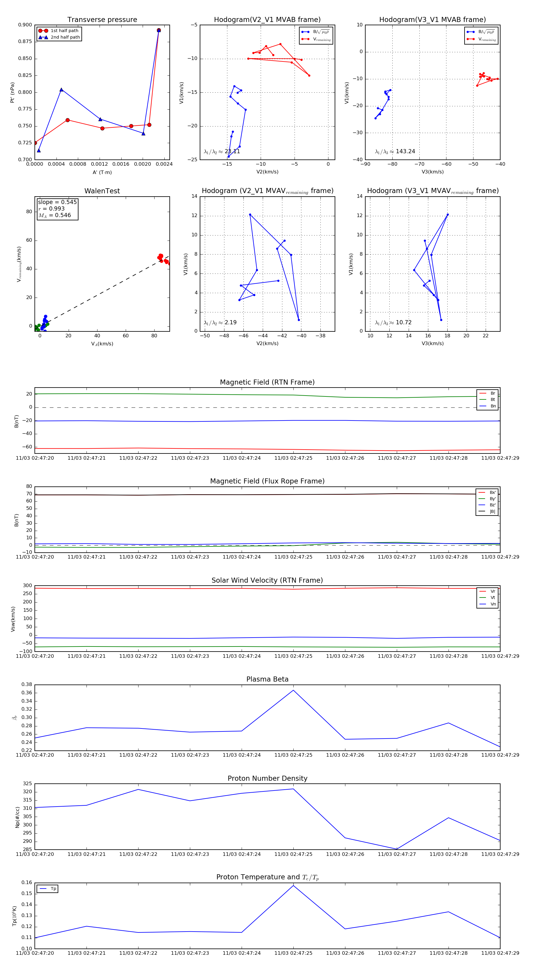
Task: Click the eigenvalue ratio "143.24" annotation
Action: tap(405, 151)
